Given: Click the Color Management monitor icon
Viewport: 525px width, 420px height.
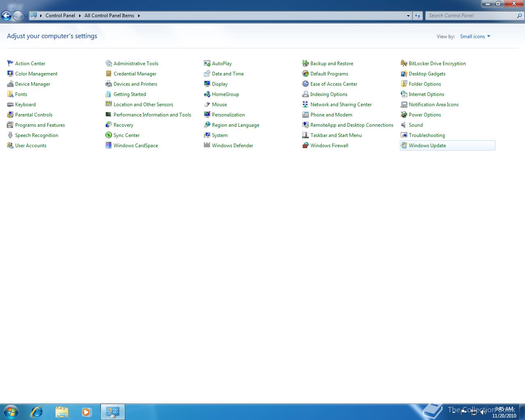Looking at the screenshot, I should 10,73.
